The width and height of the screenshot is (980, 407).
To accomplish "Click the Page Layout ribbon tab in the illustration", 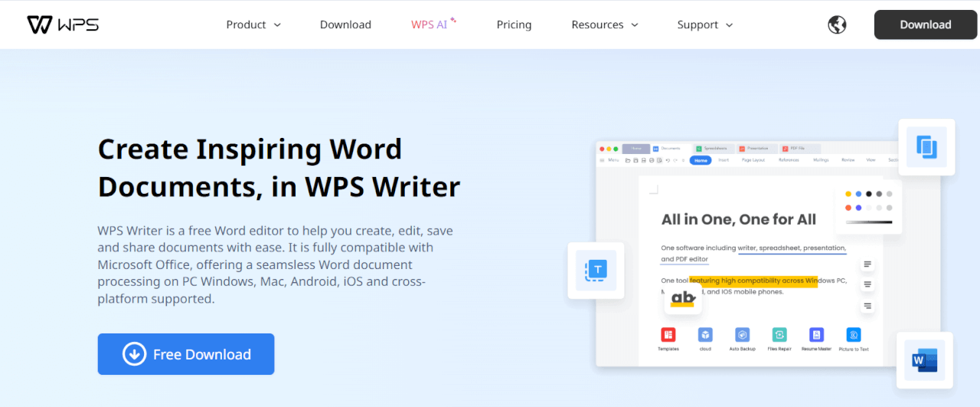I will (x=753, y=160).
